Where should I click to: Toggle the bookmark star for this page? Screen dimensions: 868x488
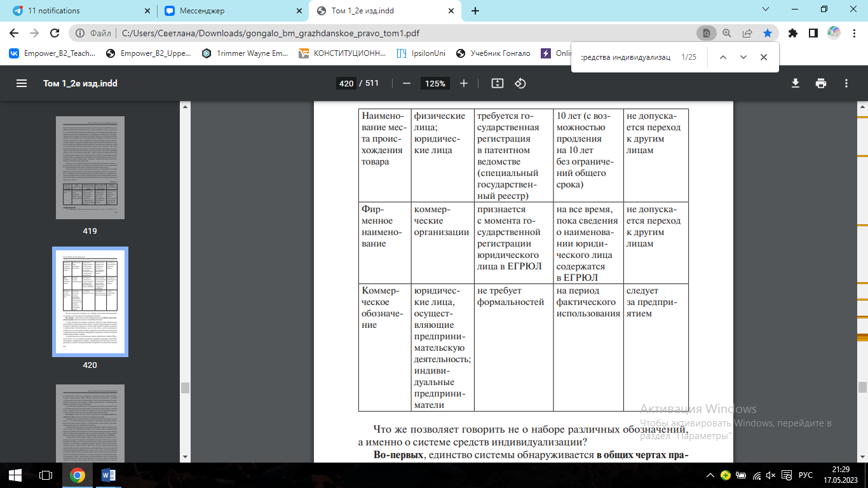tap(768, 34)
